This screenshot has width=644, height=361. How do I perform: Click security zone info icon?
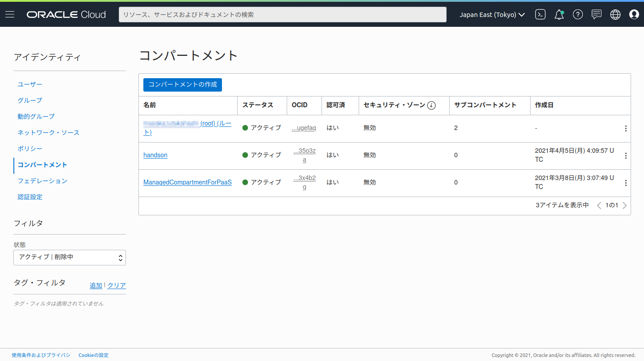pyautogui.click(x=431, y=105)
